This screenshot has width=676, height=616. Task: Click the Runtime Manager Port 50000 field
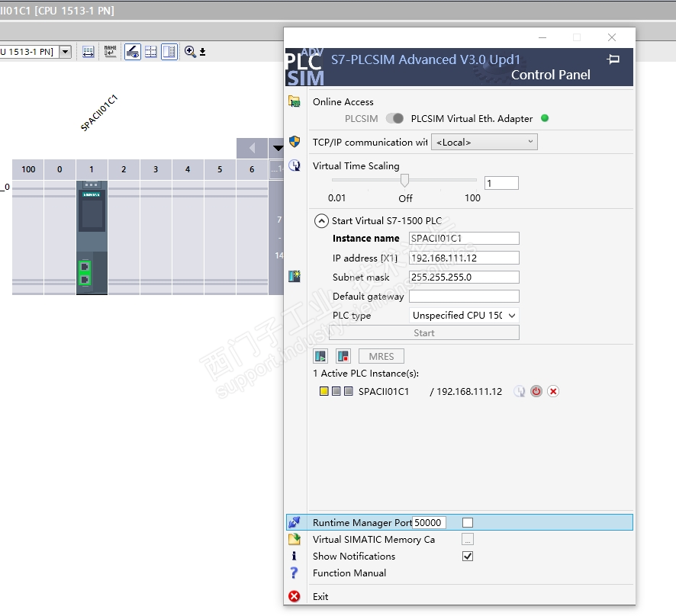click(x=429, y=522)
